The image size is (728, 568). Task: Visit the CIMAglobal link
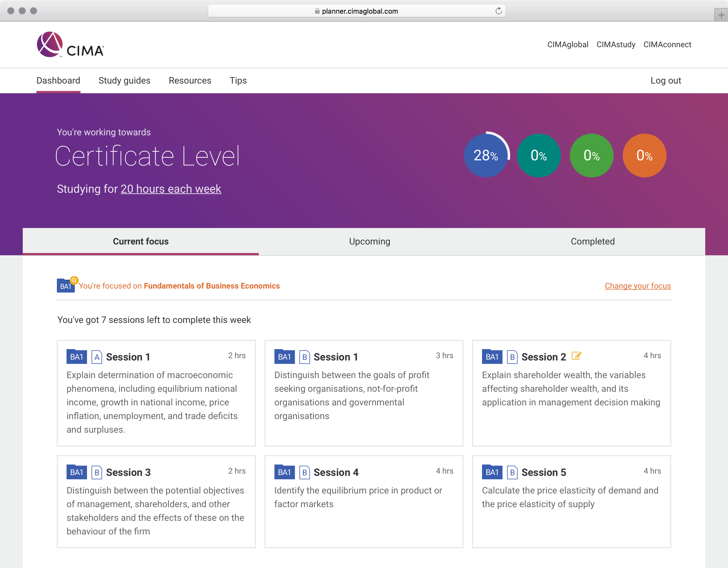pos(568,45)
